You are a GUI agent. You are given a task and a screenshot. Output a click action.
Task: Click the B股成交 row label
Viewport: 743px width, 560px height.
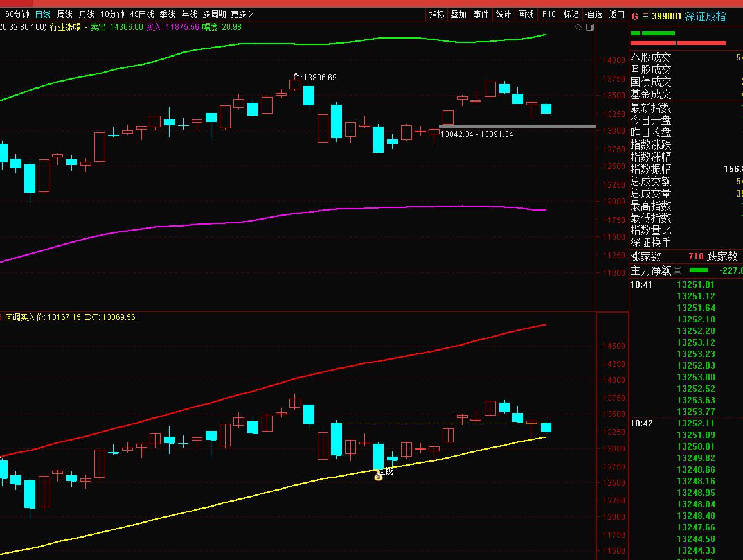coord(650,69)
